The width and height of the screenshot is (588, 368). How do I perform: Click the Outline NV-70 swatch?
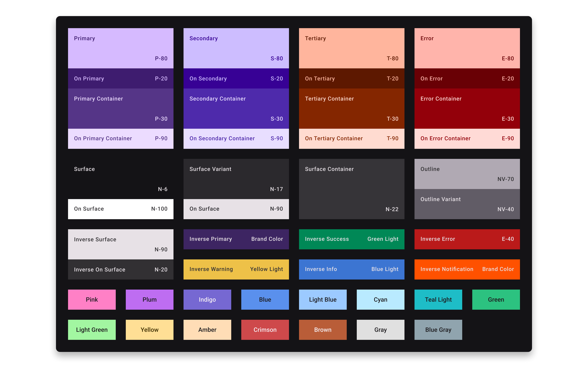pyautogui.click(x=467, y=174)
